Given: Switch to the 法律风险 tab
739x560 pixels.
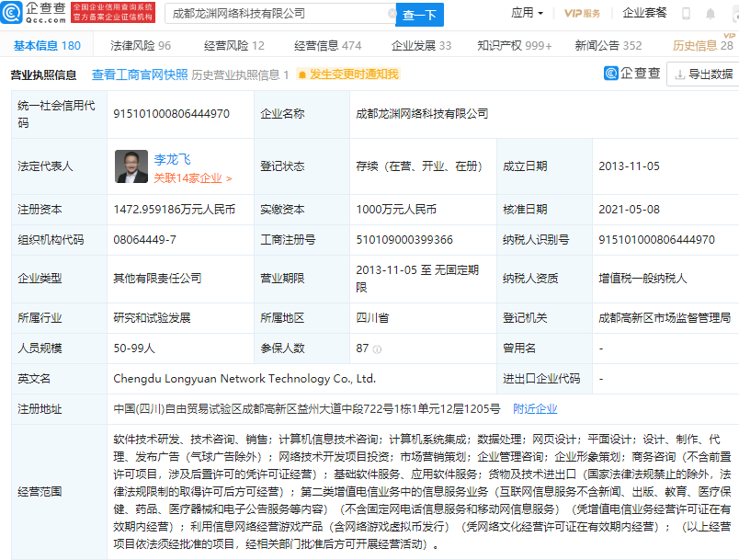Looking at the screenshot, I should pyautogui.click(x=141, y=45).
